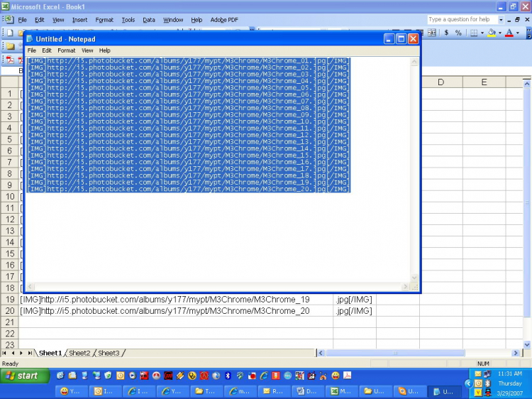Viewport: 532px width, 399px height.
Task: Jump to last sheet with tab navigation arrow
Action: (x=30, y=353)
